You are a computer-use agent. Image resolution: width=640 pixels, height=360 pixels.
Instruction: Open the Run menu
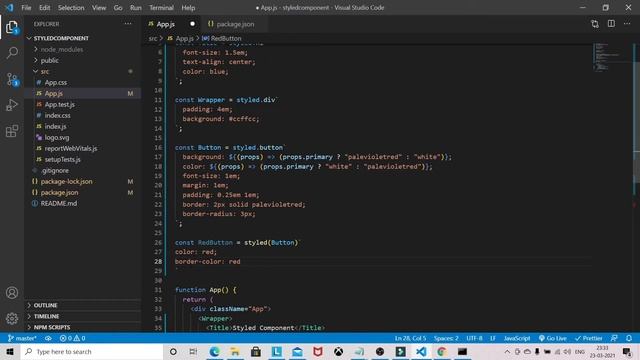pyautogui.click(x=136, y=8)
